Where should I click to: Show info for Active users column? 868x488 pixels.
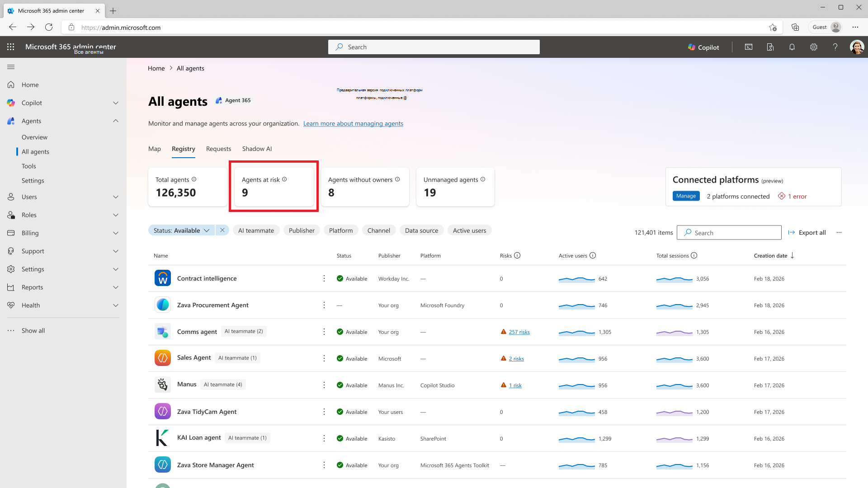tap(593, 255)
